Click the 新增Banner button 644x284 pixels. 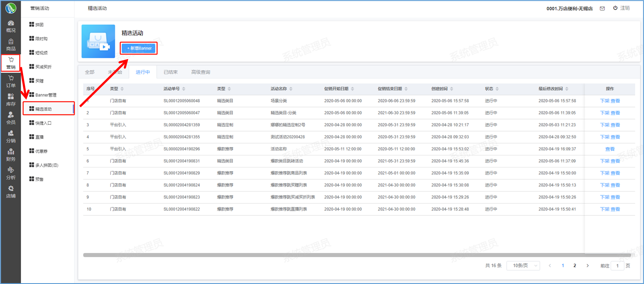point(139,48)
